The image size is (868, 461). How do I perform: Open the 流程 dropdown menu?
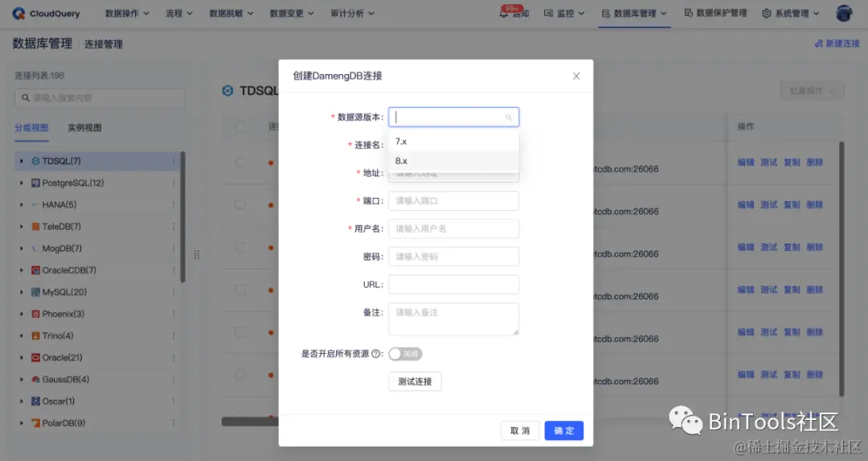[x=178, y=14]
